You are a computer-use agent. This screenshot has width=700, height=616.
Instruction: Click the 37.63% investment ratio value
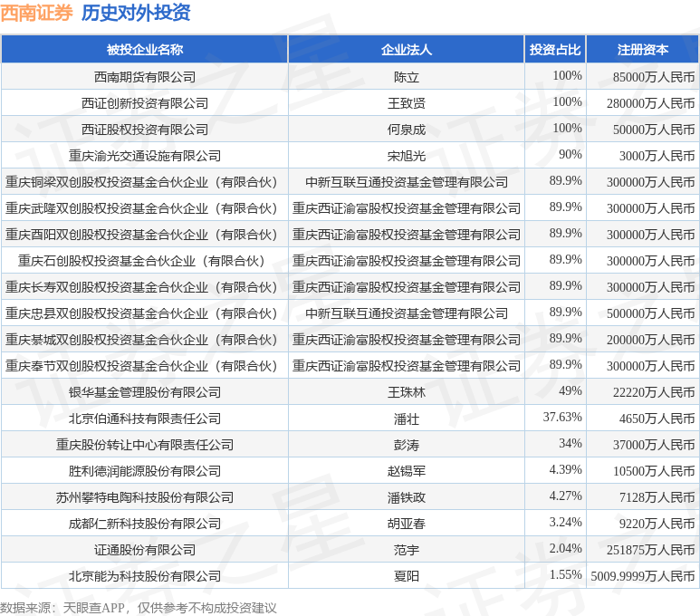pos(562,418)
